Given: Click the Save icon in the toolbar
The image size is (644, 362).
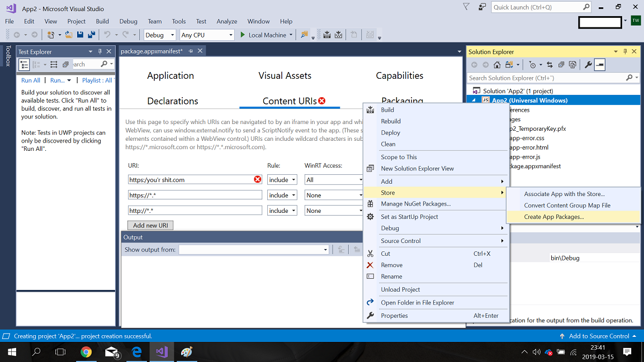Looking at the screenshot, I should (80, 35).
